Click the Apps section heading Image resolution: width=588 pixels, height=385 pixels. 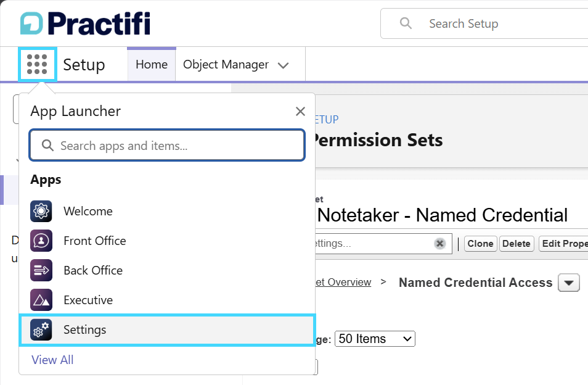(46, 180)
